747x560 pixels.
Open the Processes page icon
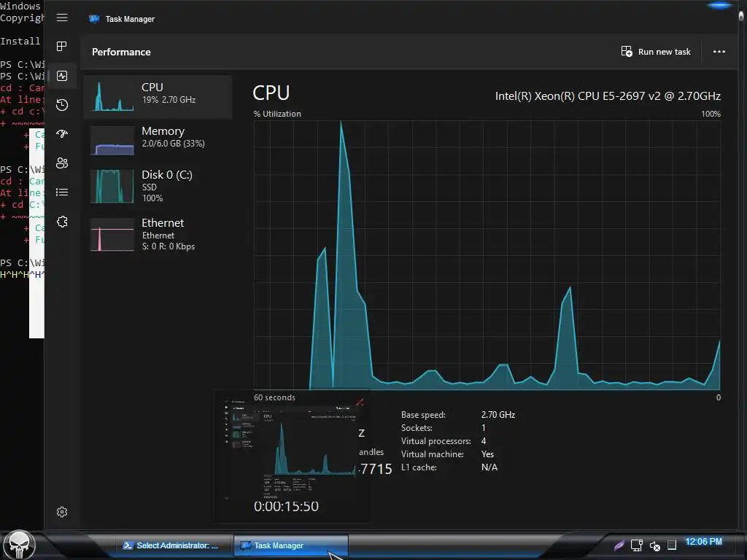[62, 46]
